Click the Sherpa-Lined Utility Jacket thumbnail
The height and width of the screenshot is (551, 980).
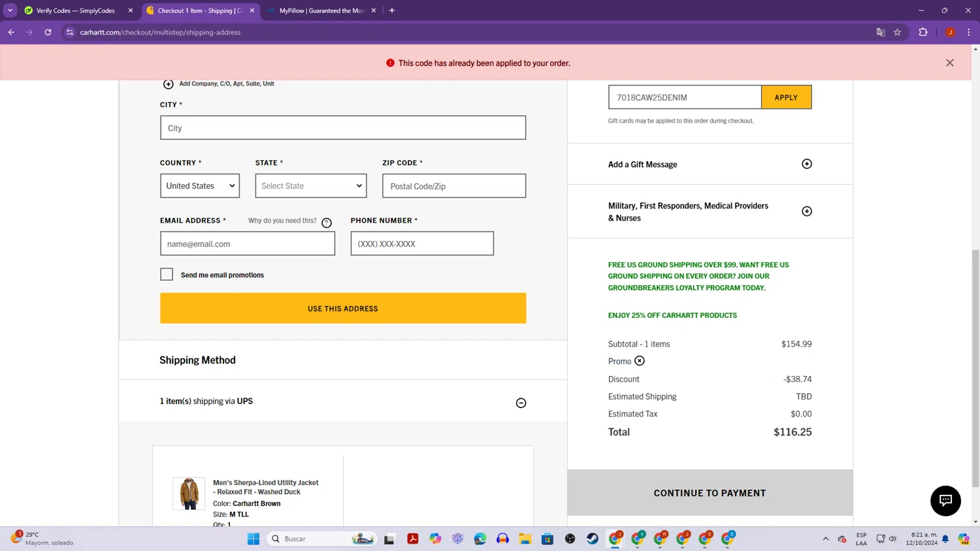[189, 493]
